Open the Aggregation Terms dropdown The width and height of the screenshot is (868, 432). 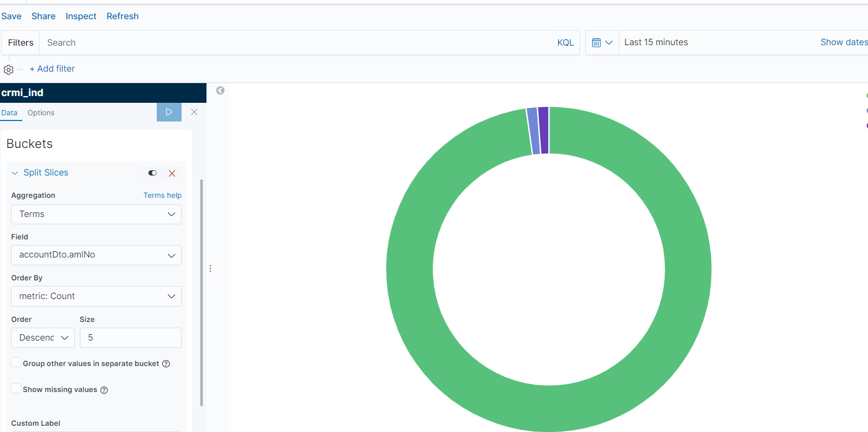coord(96,214)
